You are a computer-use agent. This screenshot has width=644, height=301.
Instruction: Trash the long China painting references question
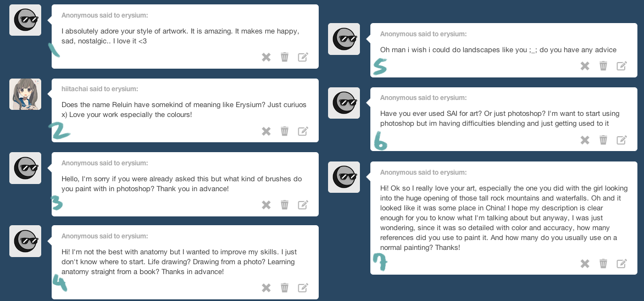[603, 264]
